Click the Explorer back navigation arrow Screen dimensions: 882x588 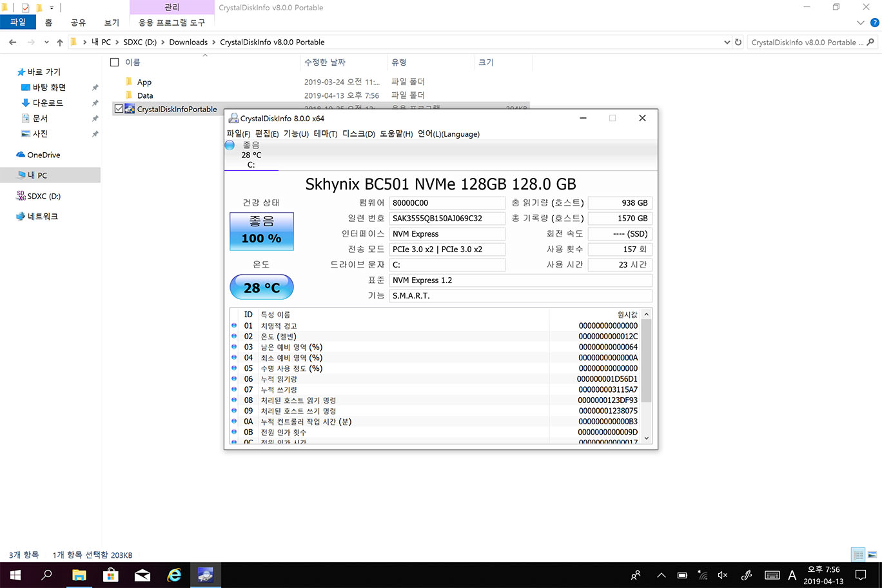12,42
